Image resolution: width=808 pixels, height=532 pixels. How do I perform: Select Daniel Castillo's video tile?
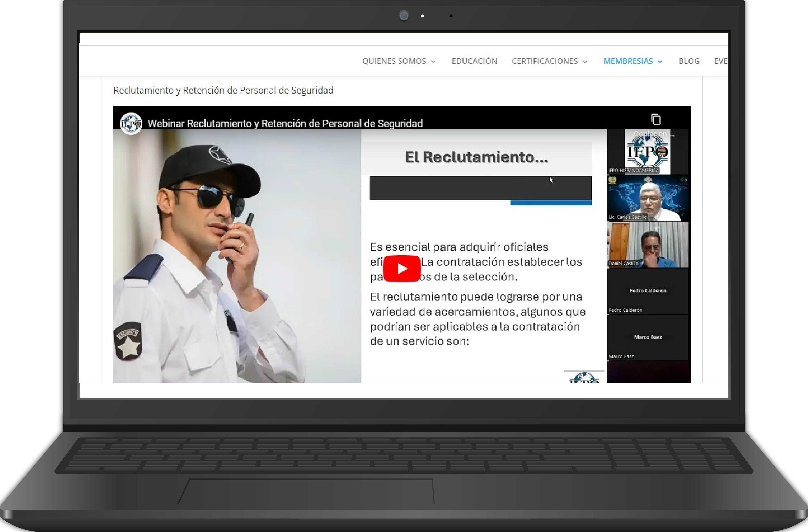[x=648, y=245]
